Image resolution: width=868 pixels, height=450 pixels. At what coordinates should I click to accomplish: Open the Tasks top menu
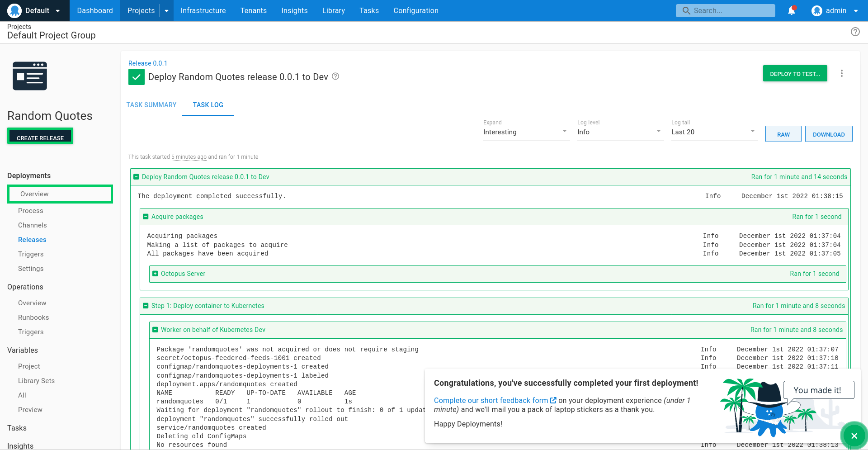(369, 10)
